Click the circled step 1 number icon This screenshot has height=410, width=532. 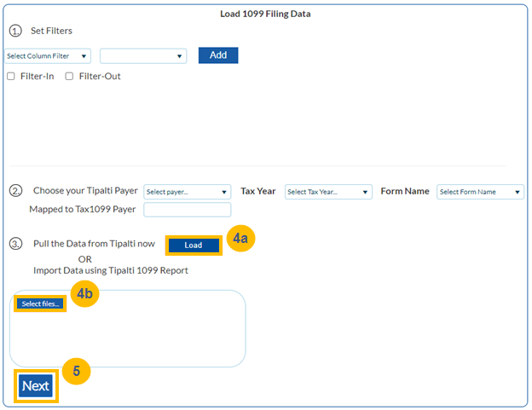[14, 31]
